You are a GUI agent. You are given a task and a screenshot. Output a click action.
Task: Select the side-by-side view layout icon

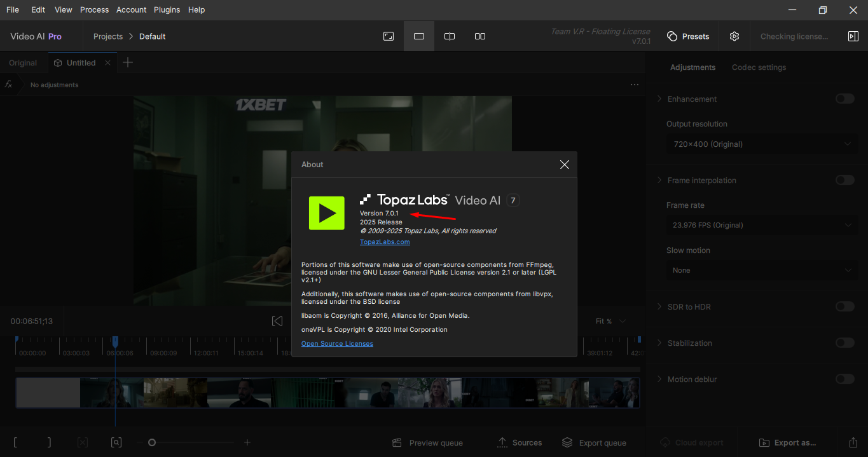tap(480, 36)
